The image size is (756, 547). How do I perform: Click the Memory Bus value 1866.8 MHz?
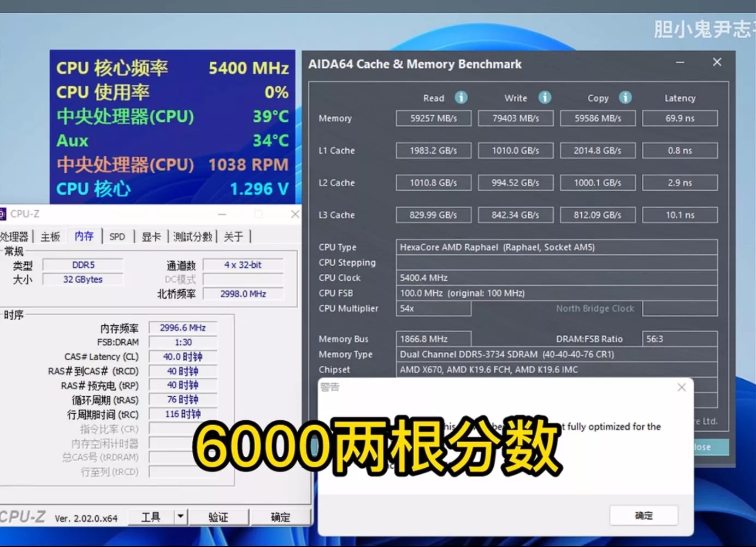[x=434, y=339]
